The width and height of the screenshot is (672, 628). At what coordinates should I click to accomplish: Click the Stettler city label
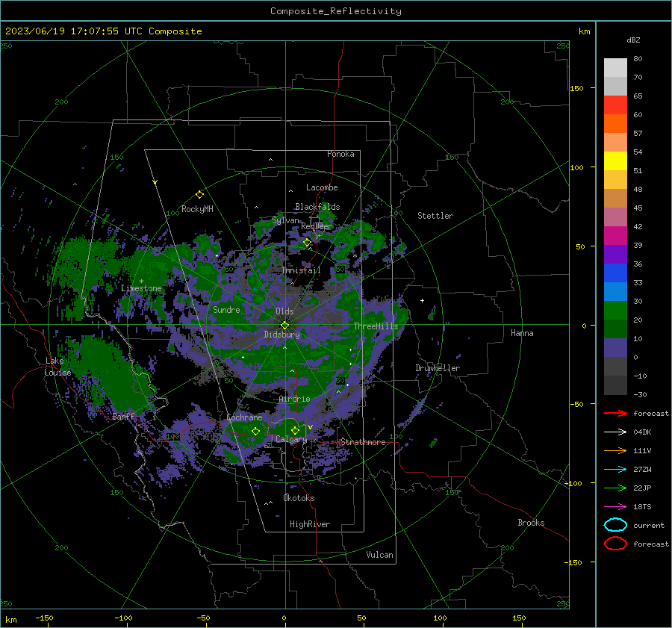tap(435, 216)
